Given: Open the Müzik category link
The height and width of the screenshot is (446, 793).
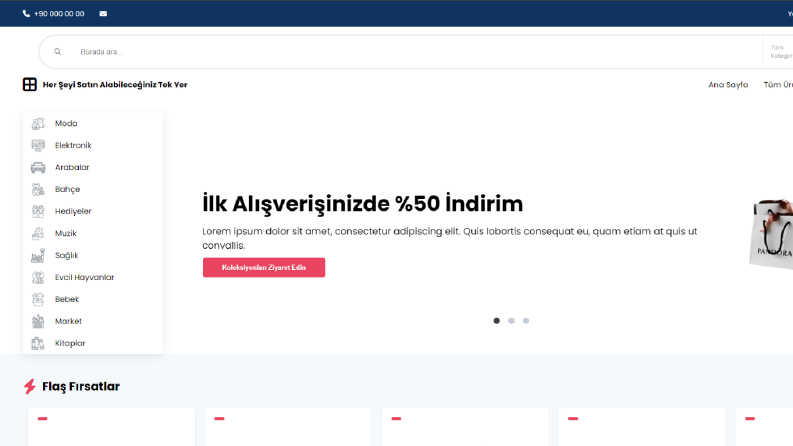Looking at the screenshot, I should [x=66, y=233].
